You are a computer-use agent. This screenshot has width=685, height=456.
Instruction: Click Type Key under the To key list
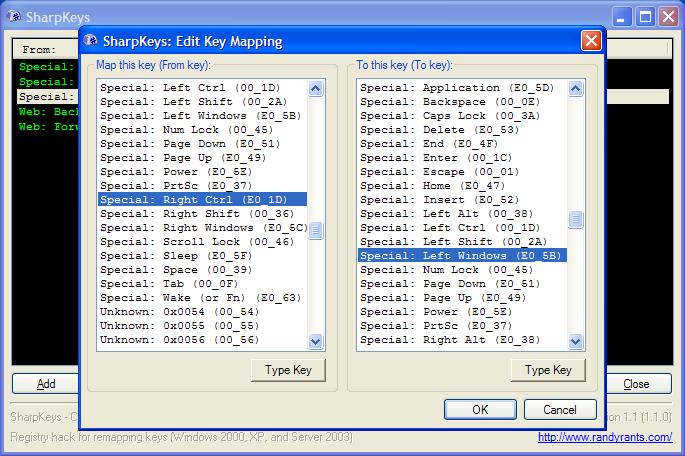click(x=548, y=370)
